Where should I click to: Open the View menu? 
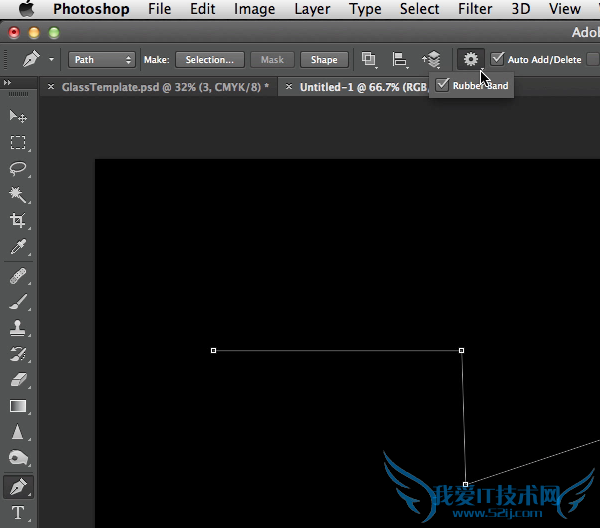(565, 8)
